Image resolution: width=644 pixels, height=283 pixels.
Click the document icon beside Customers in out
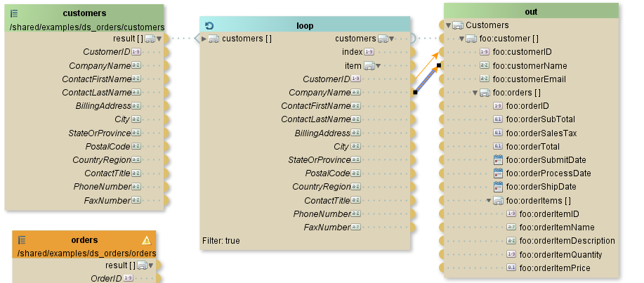point(457,25)
